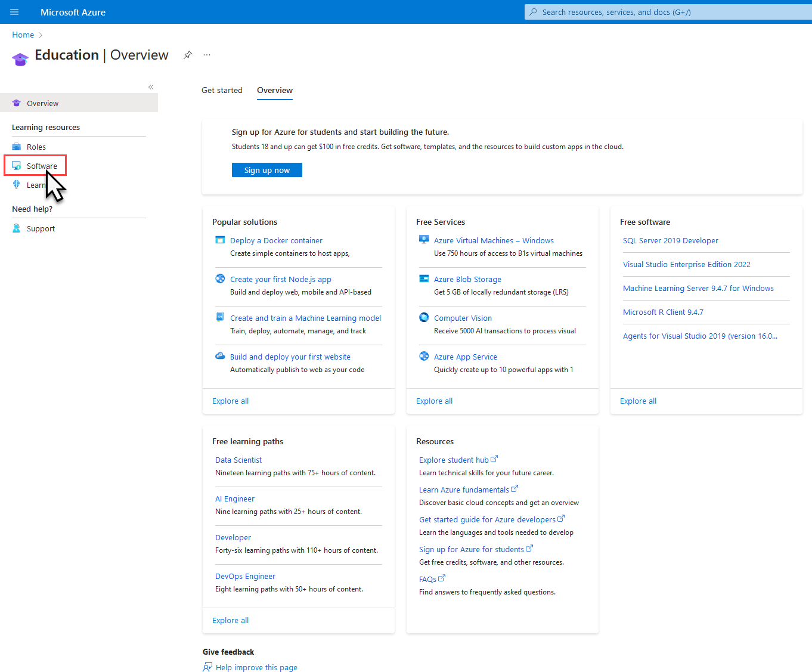
Task: Click the Deploy a Docker container icon
Action: 220,240
